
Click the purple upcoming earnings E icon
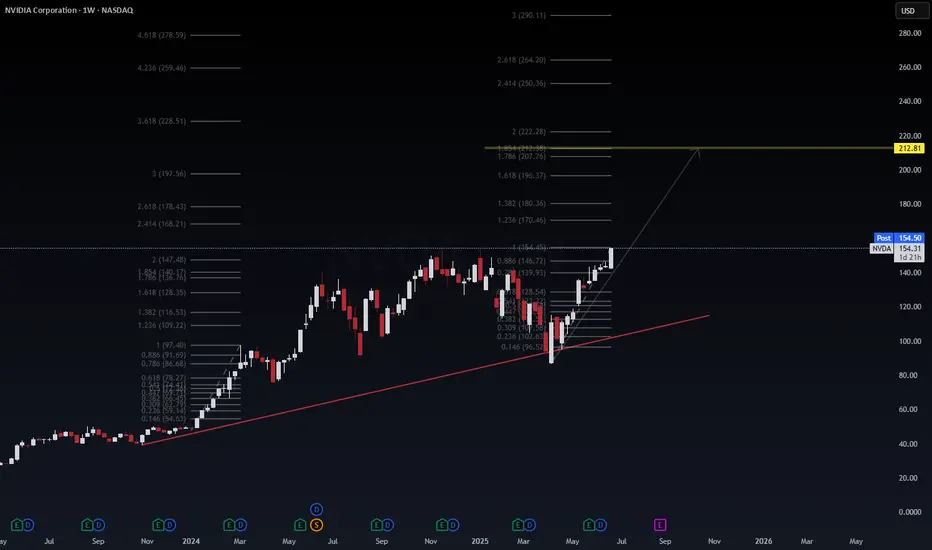(660, 525)
